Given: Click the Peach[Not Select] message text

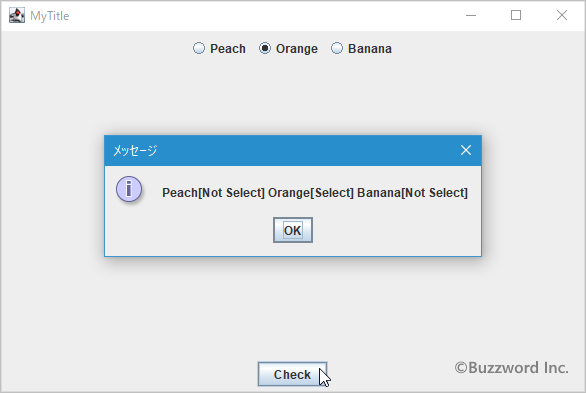Looking at the screenshot, I should pos(213,193).
